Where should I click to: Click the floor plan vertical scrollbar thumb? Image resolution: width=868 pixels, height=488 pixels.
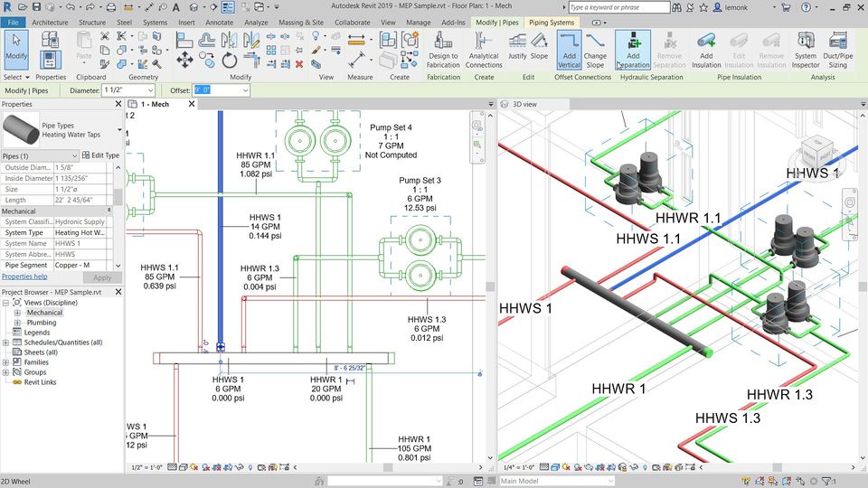[x=490, y=286]
